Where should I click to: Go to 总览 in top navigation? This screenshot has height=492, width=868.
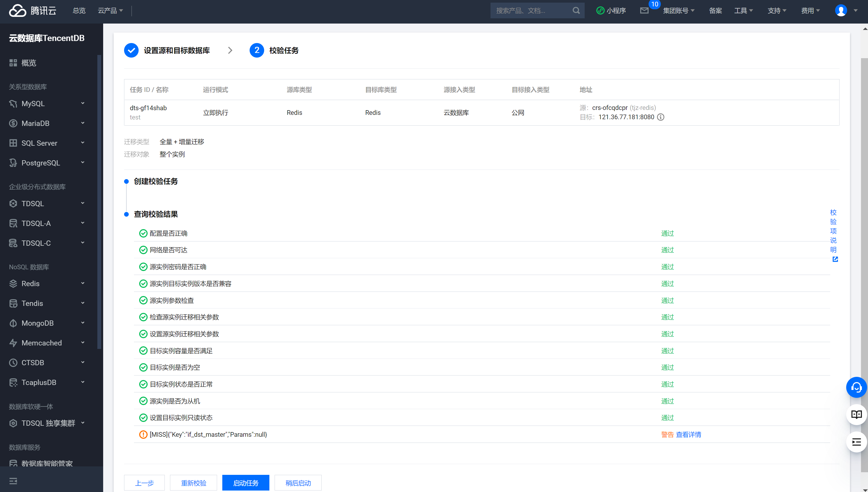(x=79, y=10)
